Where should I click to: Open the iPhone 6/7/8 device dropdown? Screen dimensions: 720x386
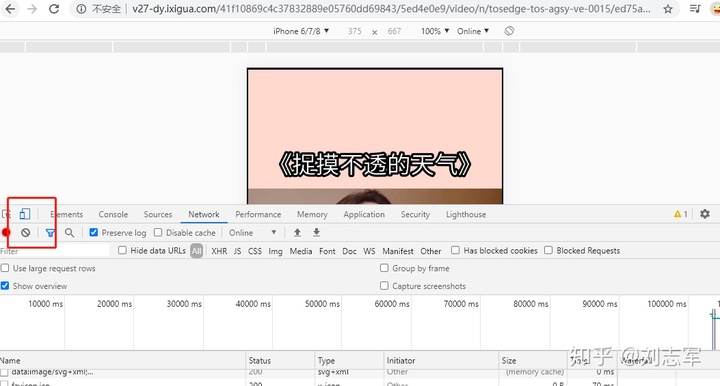pyautogui.click(x=301, y=31)
